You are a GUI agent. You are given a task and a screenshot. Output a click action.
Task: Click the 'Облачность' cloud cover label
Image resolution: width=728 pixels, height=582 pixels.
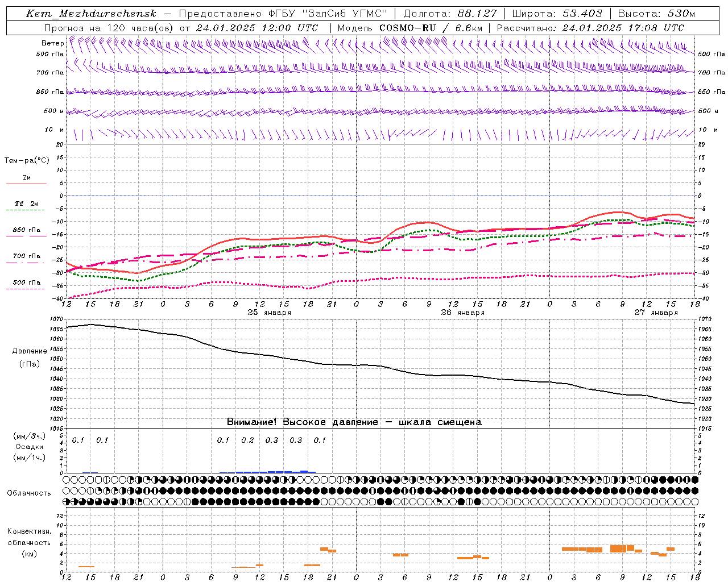click(x=29, y=493)
